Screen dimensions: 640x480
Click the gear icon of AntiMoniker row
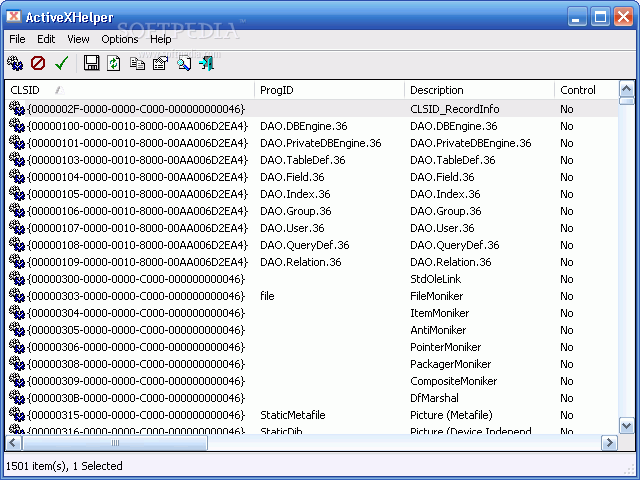pos(17,330)
